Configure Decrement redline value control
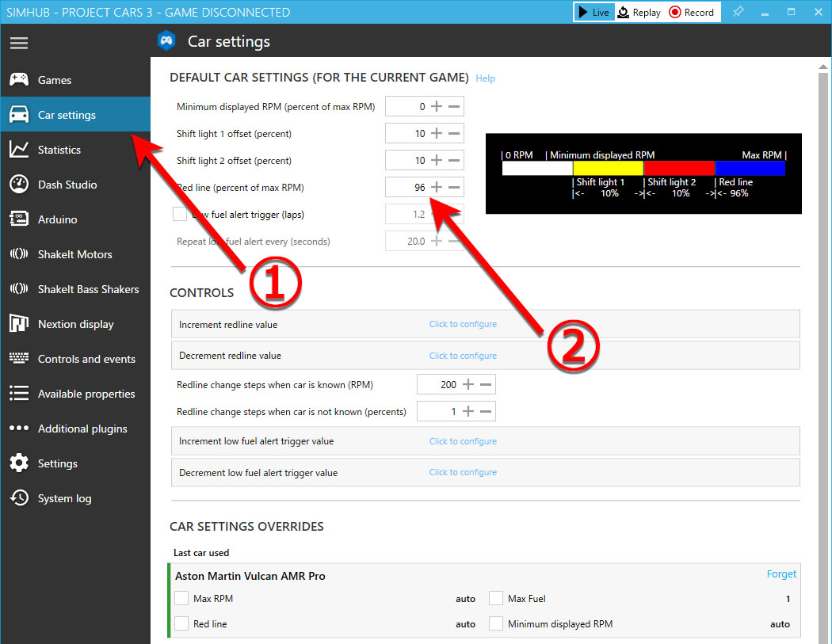Screen dimensions: 832x644 (x=463, y=356)
